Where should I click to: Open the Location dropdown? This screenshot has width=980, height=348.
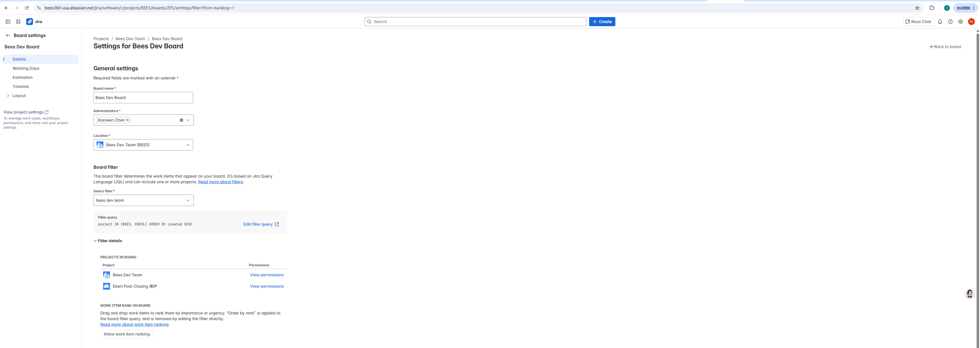(143, 145)
